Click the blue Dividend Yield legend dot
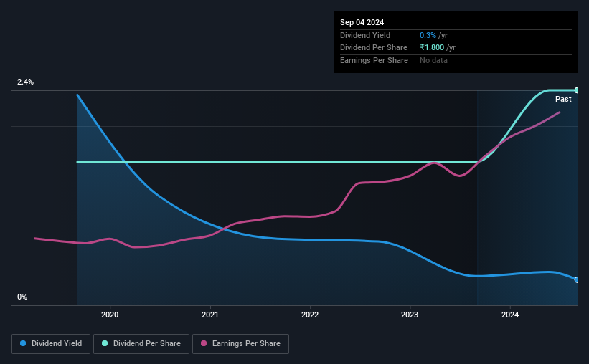Screen dimensions: 589x364 pos(23,343)
